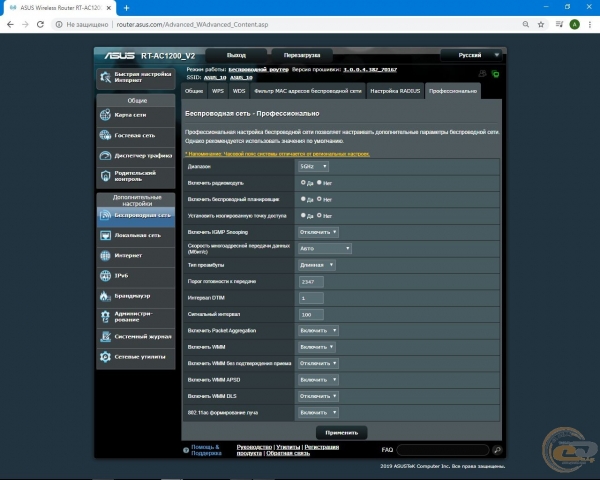
Task: Set Enable Radio (радиомодуль) to Нет
Action: point(319,183)
